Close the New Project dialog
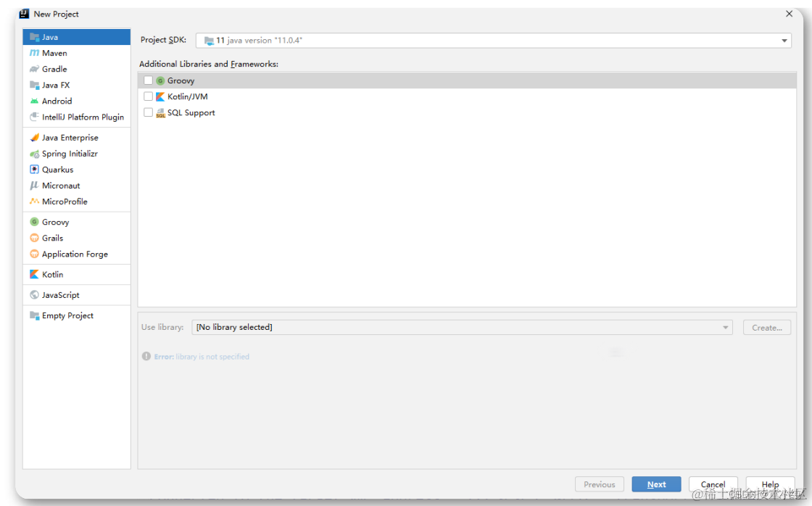 (x=790, y=14)
